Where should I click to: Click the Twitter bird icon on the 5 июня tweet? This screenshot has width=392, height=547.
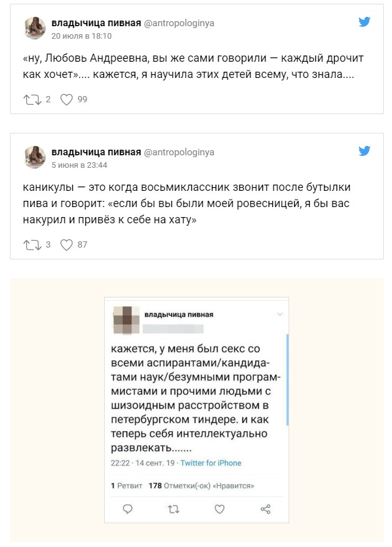pos(365,151)
